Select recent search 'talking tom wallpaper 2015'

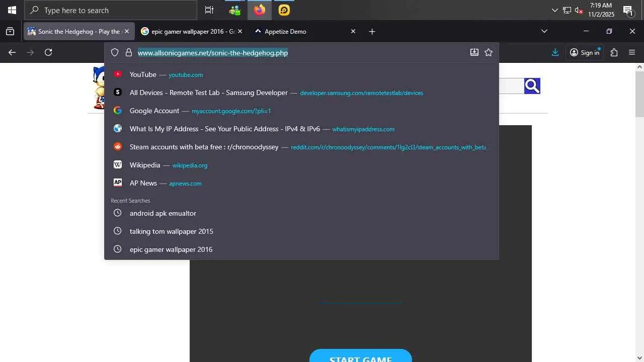(x=301, y=231)
